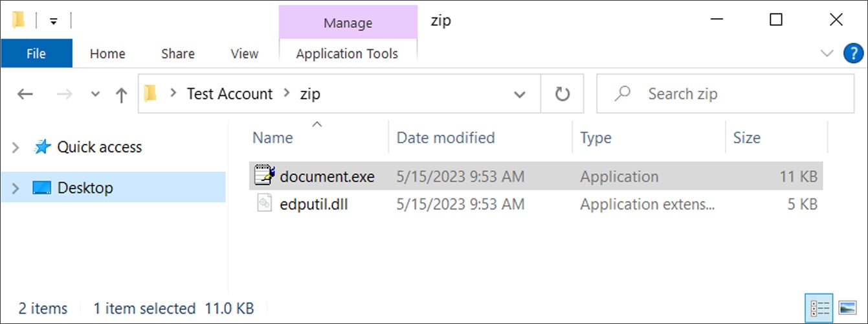The width and height of the screenshot is (868, 324).
Task: Open Help with the question mark icon
Action: (x=853, y=54)
